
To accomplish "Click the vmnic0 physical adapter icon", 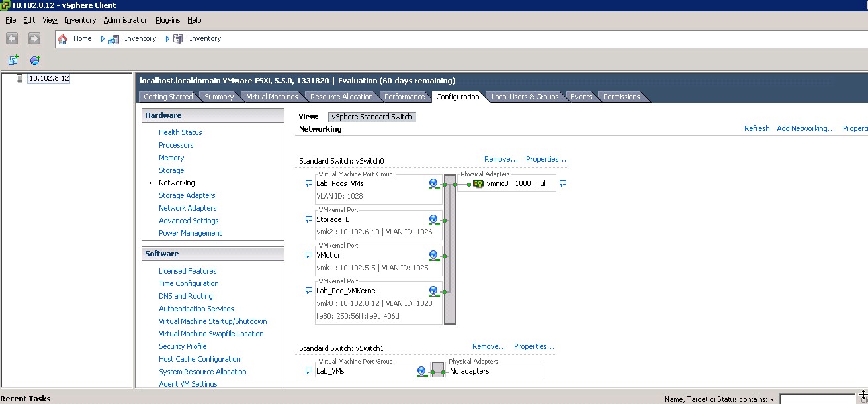I will point(478,184).
